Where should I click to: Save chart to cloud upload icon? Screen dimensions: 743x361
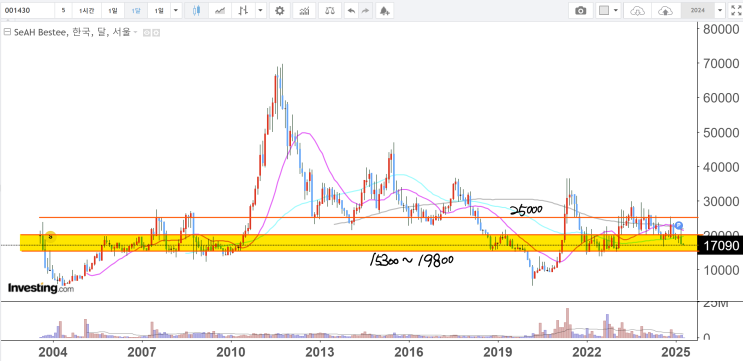tap(666, 10)
